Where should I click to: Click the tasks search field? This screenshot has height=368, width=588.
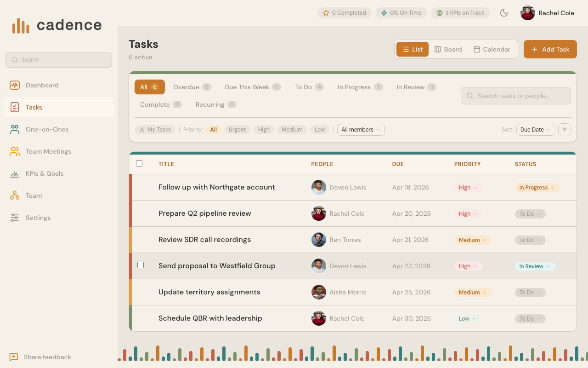515,96
